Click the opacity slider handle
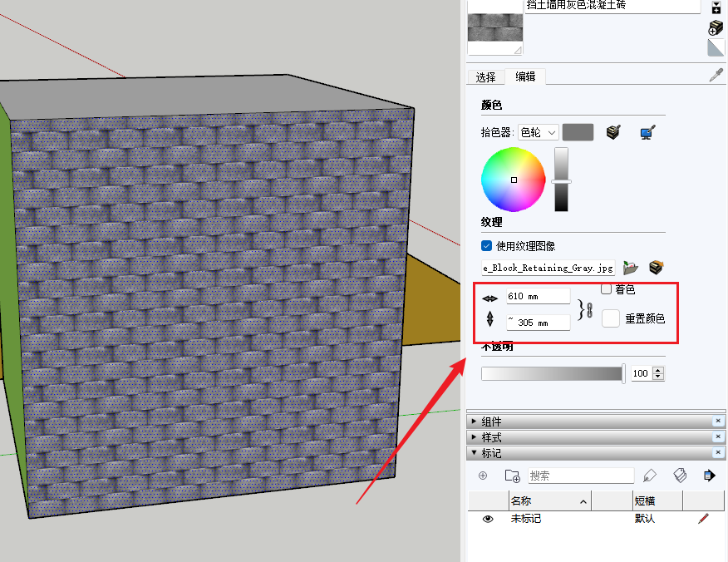Image resolution: width=728 pixels, height=562 pixels. (x=623, y=374)
